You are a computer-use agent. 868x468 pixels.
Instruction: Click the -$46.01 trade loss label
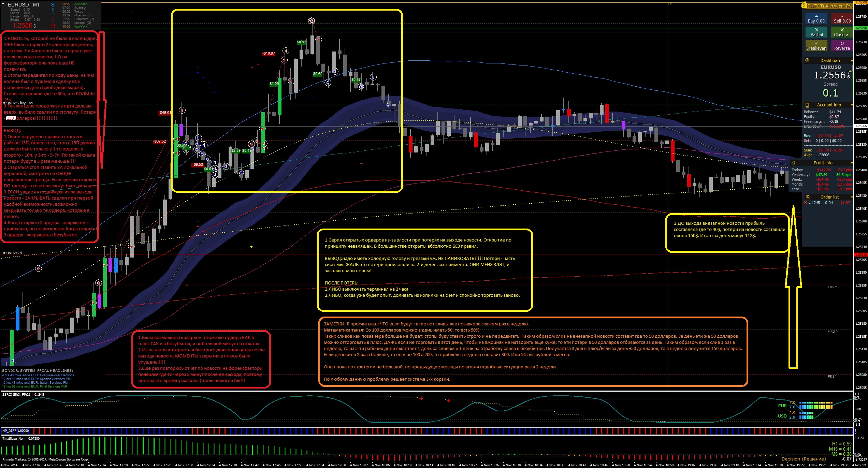coord(165,113)
